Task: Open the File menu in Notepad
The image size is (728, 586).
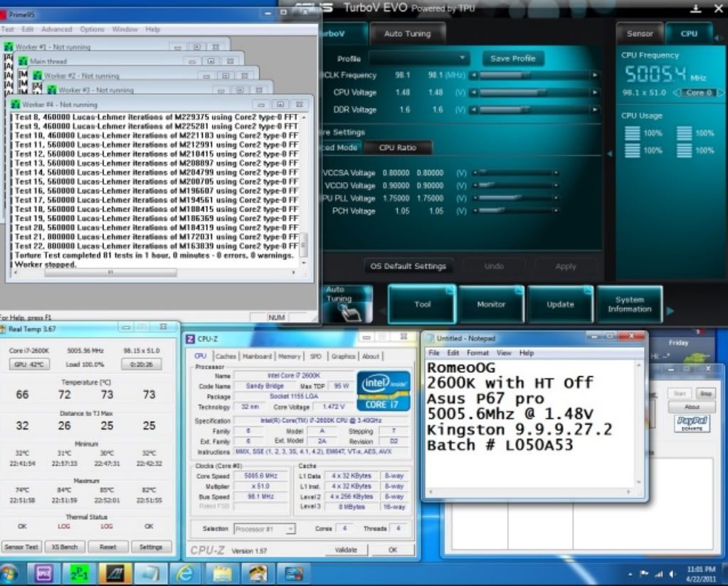Action: [x=433, y=353]
